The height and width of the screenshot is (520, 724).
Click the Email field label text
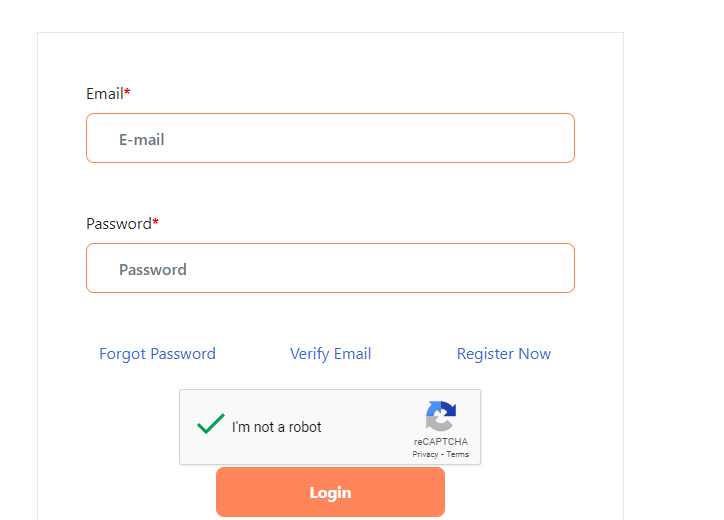(105, 94)
